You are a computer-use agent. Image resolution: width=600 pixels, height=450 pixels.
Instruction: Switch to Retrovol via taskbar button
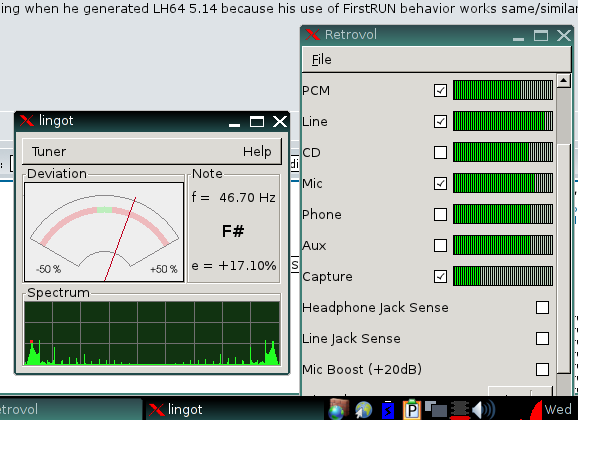71,410
